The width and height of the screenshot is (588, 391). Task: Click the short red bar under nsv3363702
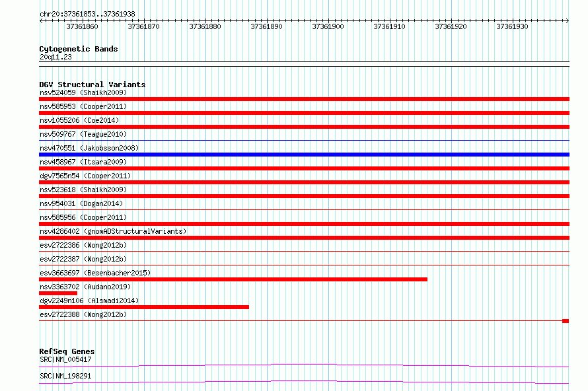58,293
